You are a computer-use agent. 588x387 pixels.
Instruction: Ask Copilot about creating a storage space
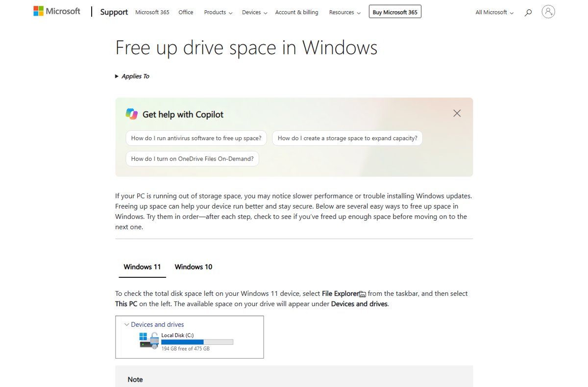(347, 138)
